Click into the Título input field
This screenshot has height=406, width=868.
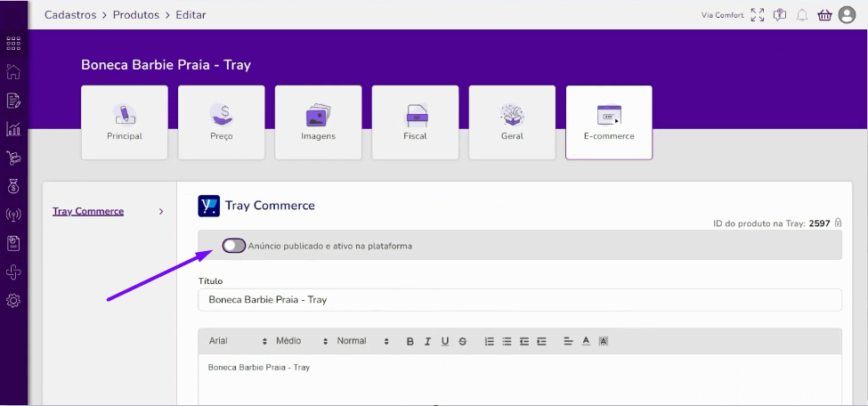[520, 300]
